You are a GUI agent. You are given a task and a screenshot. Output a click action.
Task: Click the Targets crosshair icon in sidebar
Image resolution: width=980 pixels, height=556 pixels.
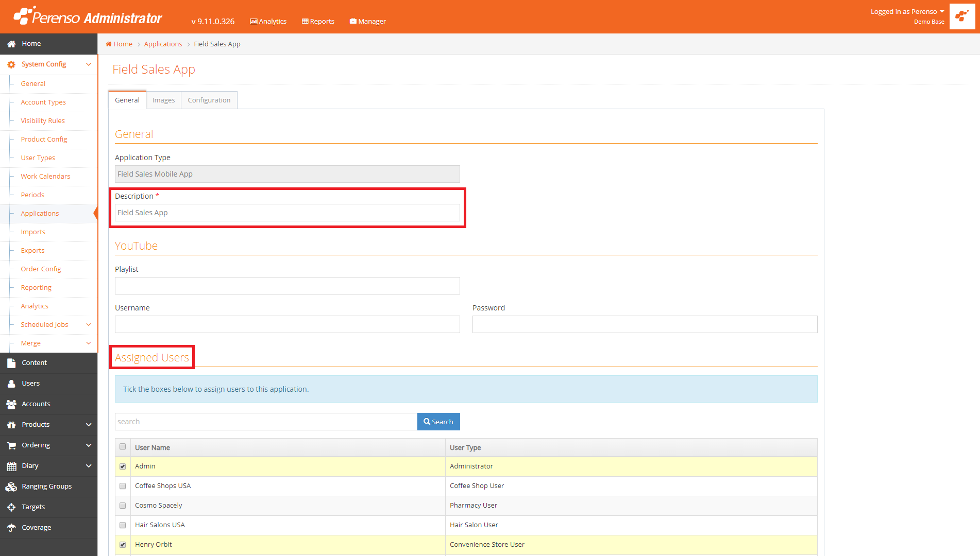pyautogui.click(x=11, y=507)
